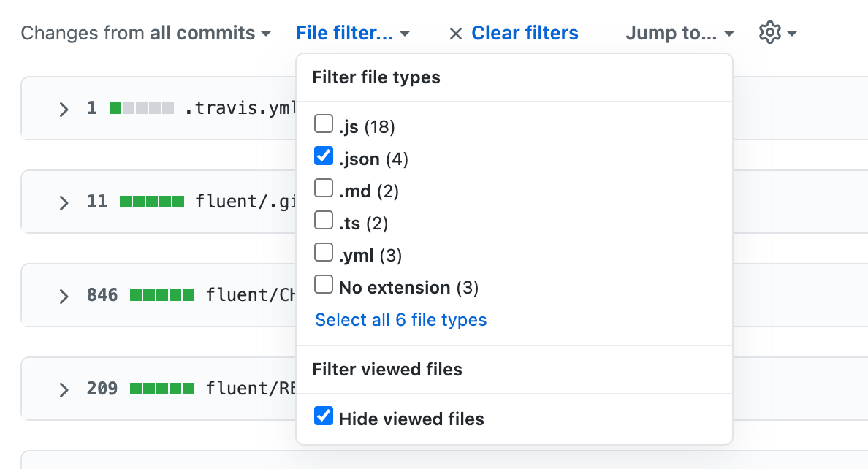Viewport: 868px width, 469px height.
Task: Check the .yml (3) file type checkbox
Action: pyautogui.click(x=323, y=251)
